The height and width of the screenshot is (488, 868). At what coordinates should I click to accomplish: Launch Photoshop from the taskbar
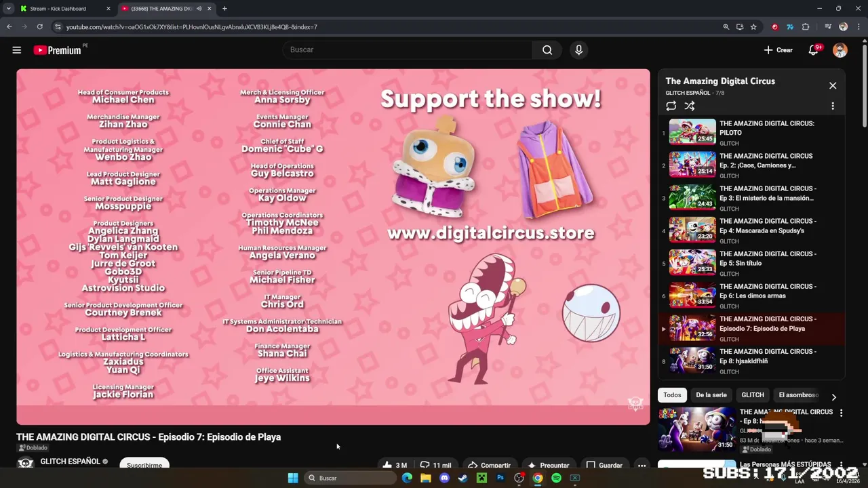[x=500, y=478]
